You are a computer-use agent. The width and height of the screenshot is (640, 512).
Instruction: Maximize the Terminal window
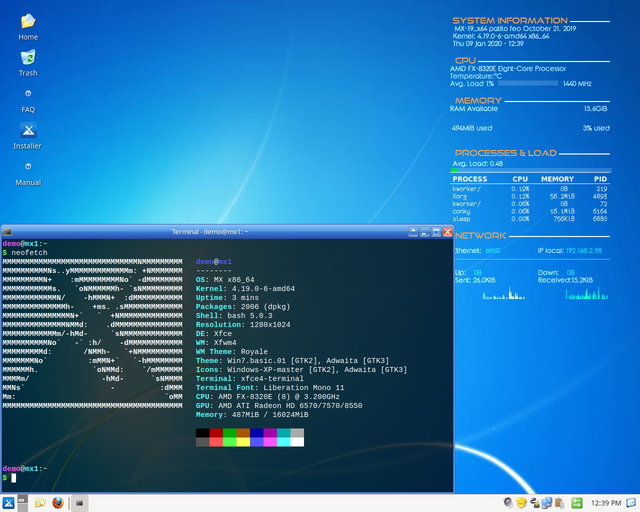pos(436,232)
